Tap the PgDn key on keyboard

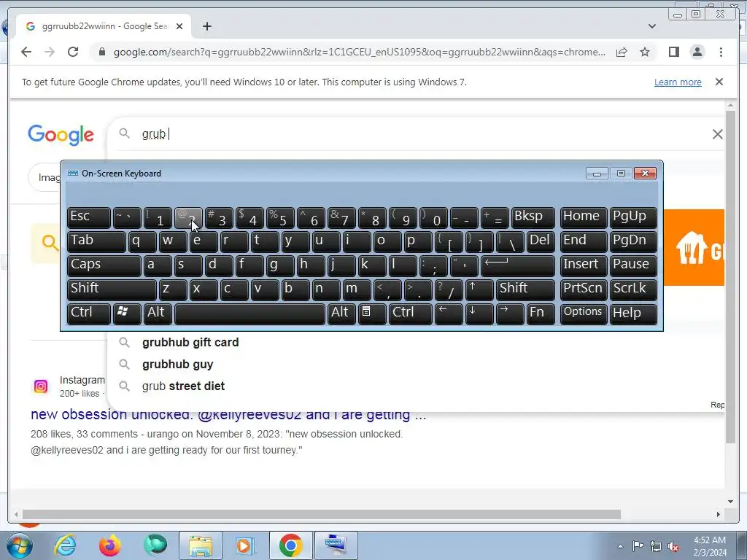click(633, 241)
